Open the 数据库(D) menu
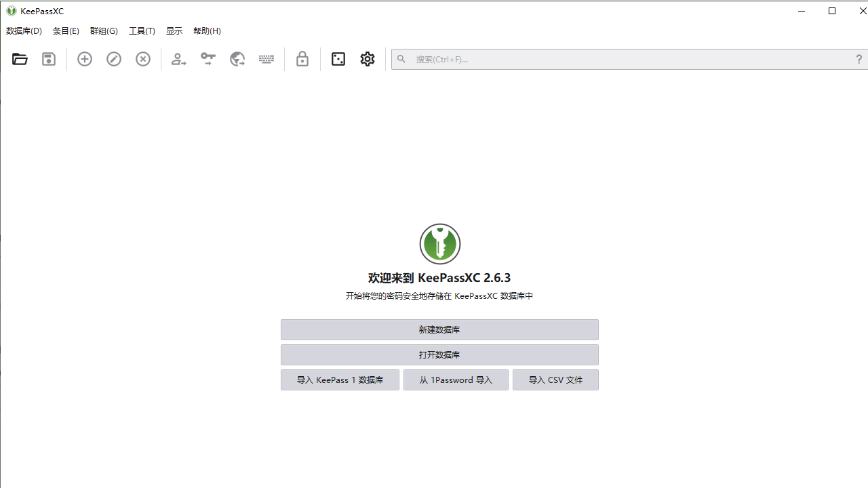 click(x=23, y=30)
